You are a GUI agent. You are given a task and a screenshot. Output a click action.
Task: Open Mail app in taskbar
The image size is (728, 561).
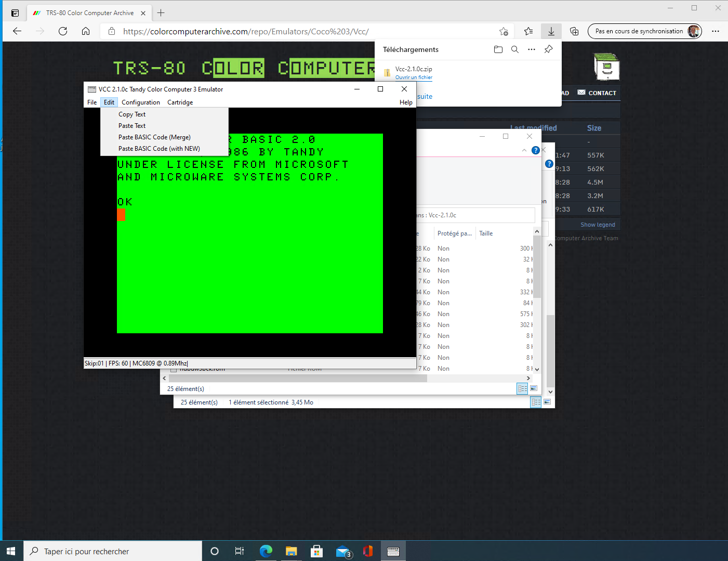point(343,551)
